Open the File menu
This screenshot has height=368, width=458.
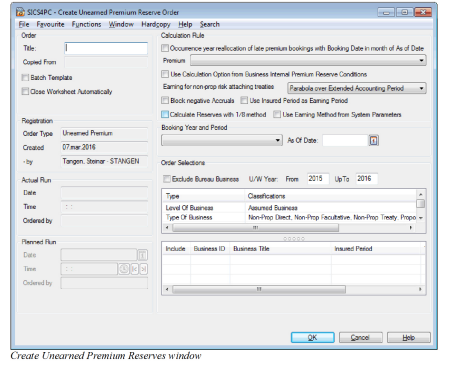(x=24, y=24)
